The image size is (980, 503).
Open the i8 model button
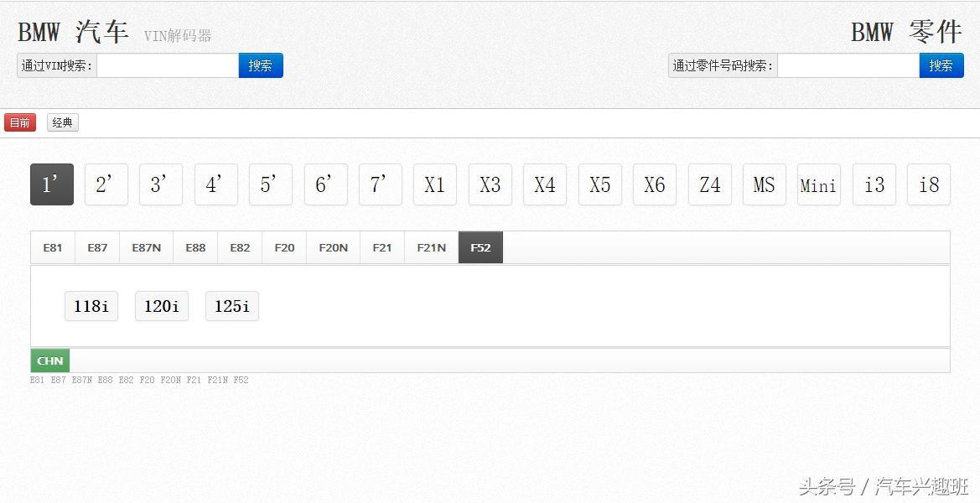coord(929,184)
